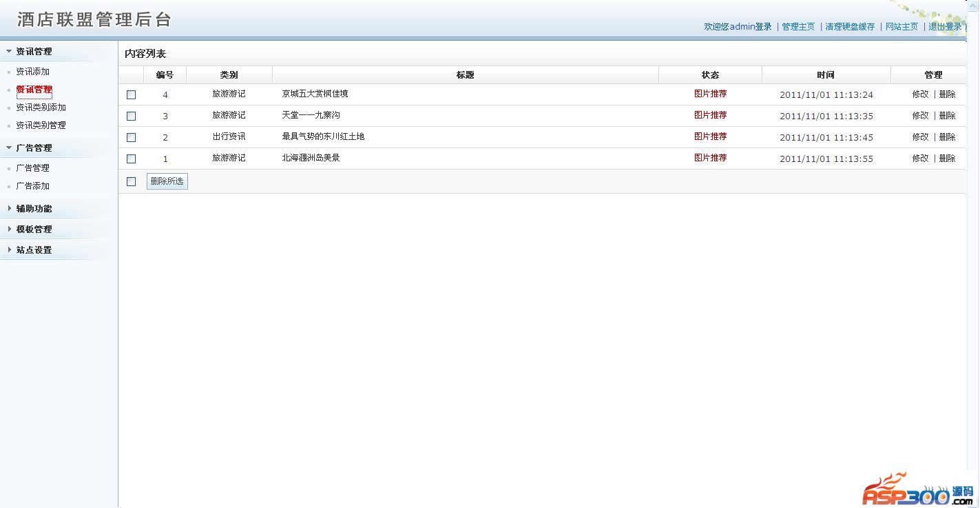Open 资讯添加 in the sidebar

coord(33,72)
